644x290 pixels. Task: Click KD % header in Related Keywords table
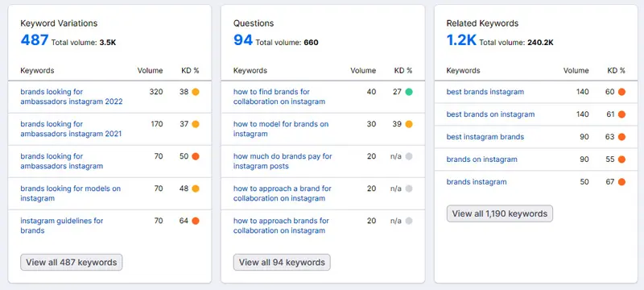[617, 71]
